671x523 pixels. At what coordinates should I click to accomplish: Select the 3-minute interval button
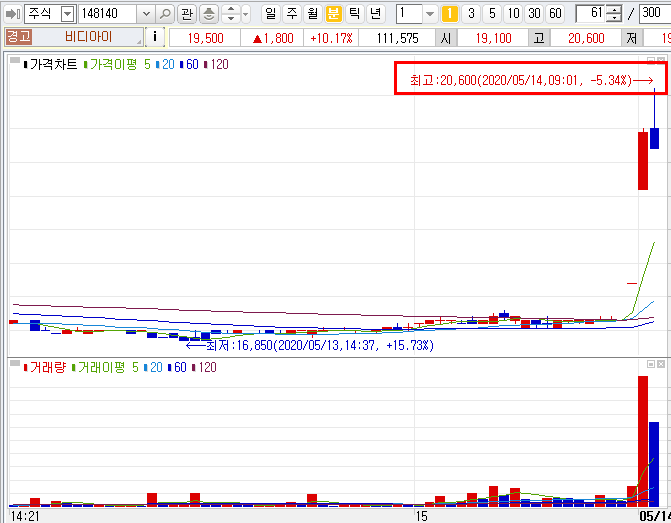click(x=471, y=14)
